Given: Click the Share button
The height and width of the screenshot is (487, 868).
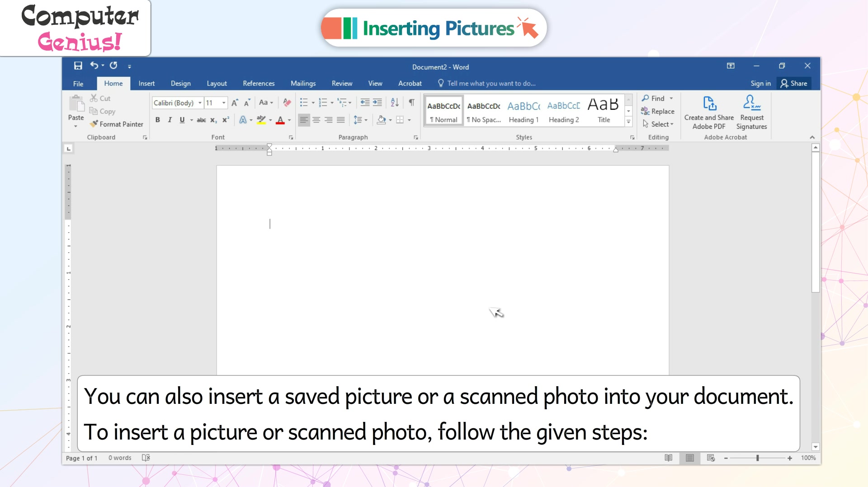Looking at the screenshot, I should coord(794,83).
